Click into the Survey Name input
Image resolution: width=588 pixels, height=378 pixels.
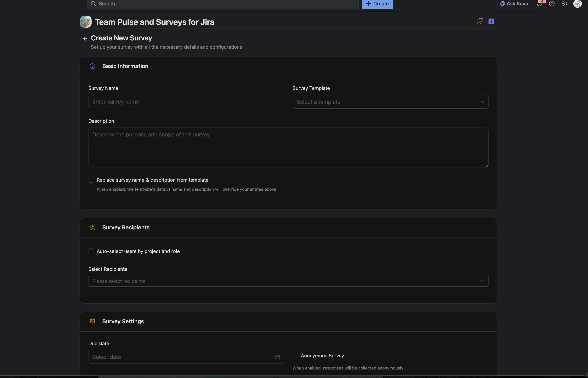point(186,102)
